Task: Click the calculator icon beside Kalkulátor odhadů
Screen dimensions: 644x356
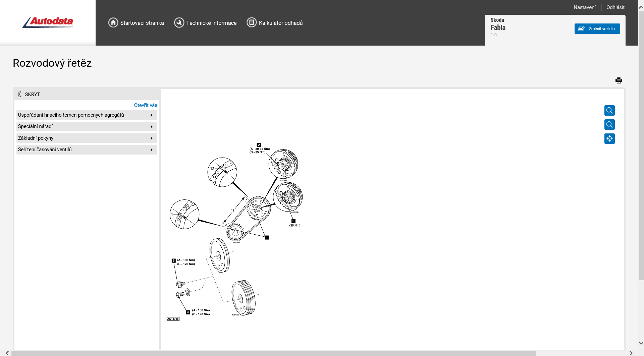Action: point(252,22)
